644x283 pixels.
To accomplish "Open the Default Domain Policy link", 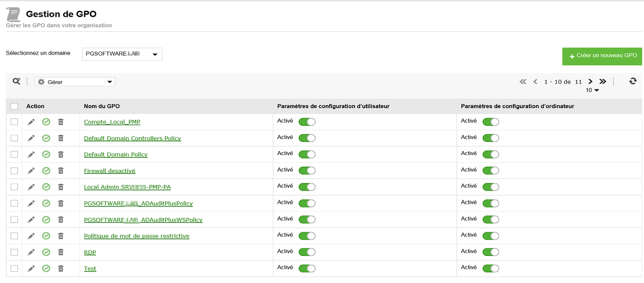I will click(x=116, y=155).
